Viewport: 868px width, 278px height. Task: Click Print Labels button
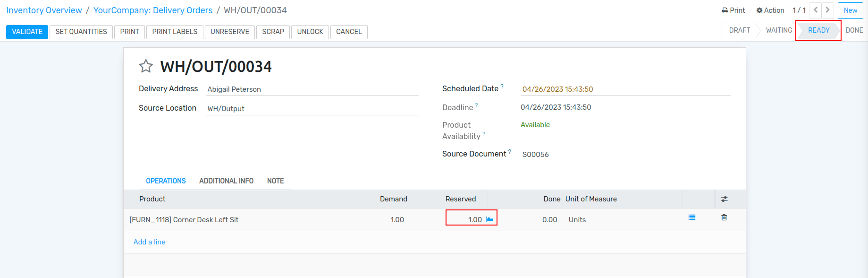pyautogui.click(x=175, y=32)
